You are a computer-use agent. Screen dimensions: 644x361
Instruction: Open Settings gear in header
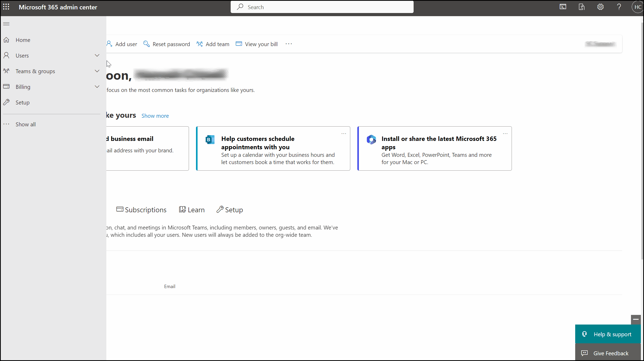tap(600, 7)
